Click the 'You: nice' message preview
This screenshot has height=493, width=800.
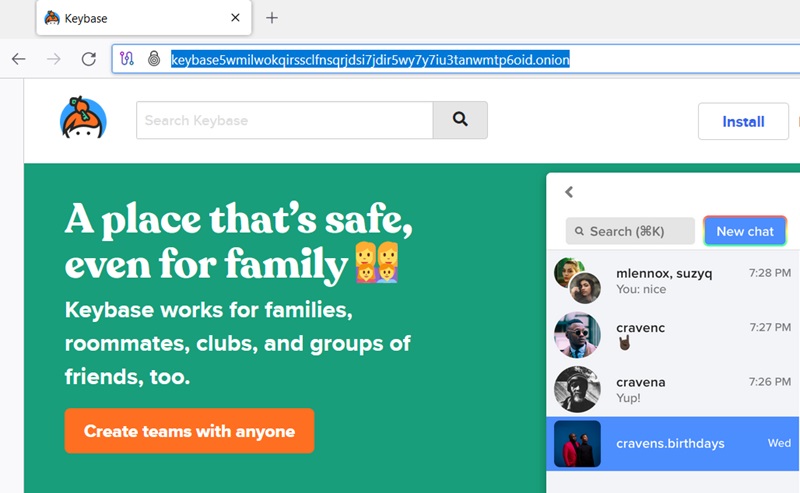641,289
